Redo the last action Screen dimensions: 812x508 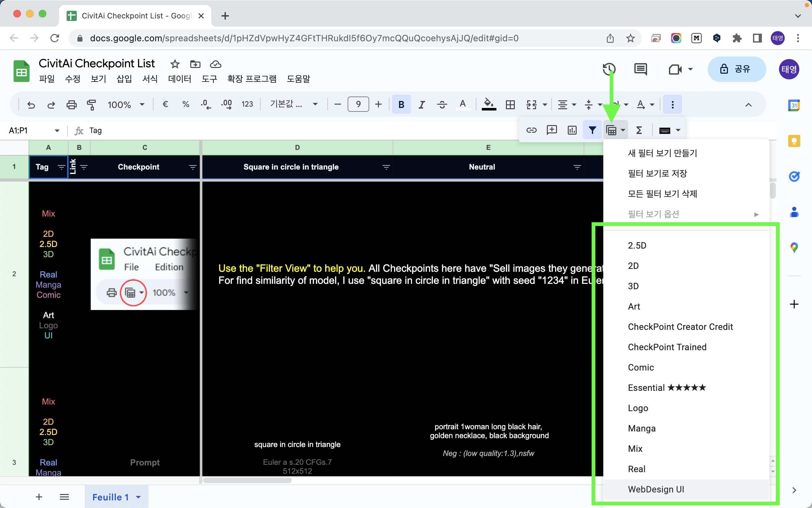point(51,105)
